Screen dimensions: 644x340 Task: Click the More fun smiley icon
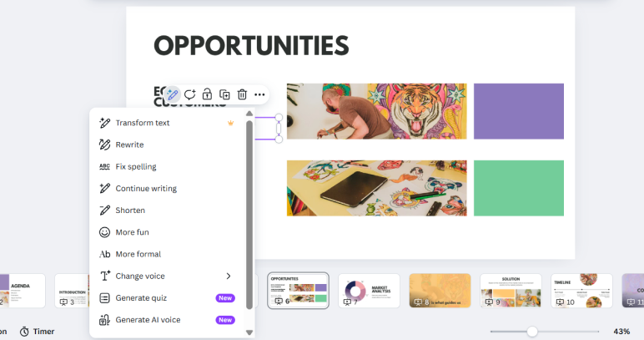105,232
